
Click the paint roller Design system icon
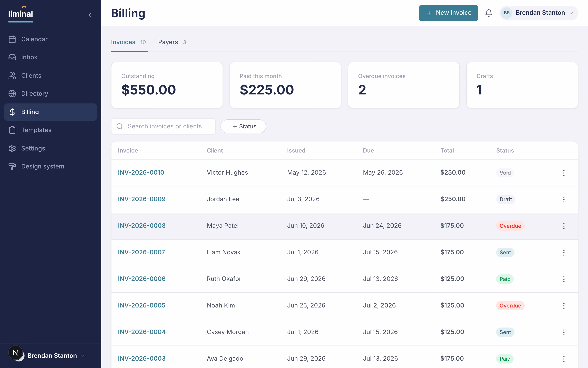click(12, 166)
